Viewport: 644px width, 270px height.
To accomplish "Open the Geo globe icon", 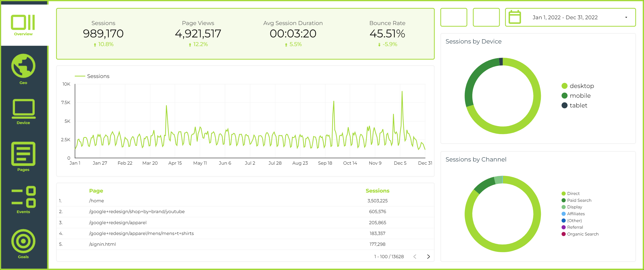I will [23, 66].
